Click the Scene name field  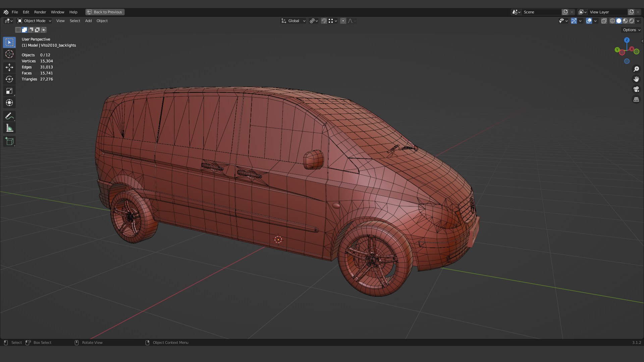[x=542, y=12]
